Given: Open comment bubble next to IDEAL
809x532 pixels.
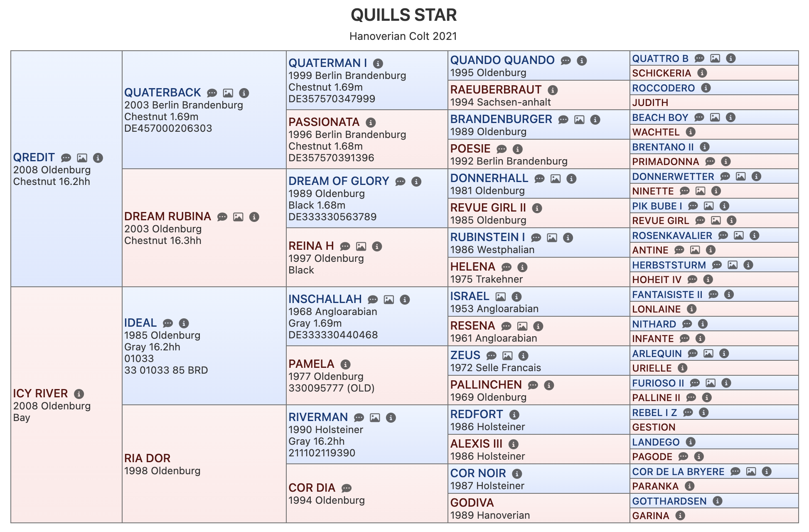Looking at the screenshot, I should click(168, 323).
